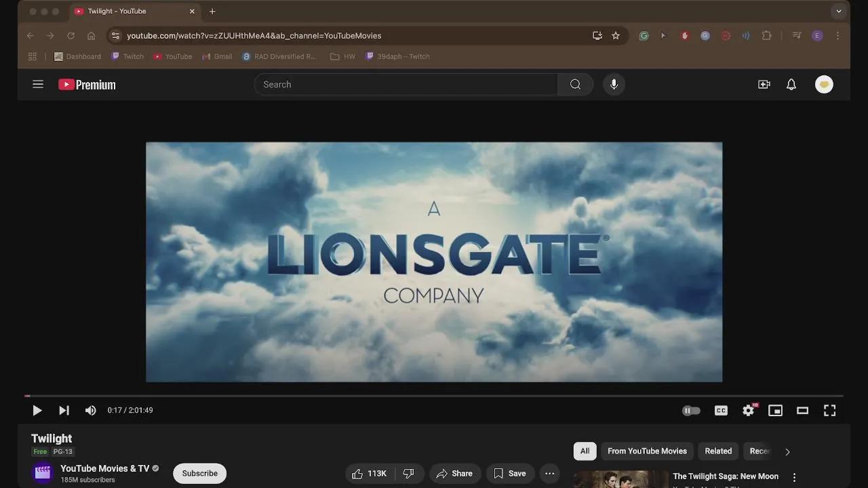
Task: Select the All filter chip
Action: point(585,451)
